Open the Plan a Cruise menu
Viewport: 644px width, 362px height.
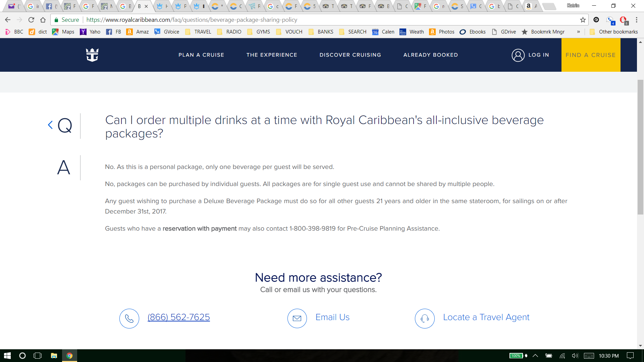[x=201, y=55]
